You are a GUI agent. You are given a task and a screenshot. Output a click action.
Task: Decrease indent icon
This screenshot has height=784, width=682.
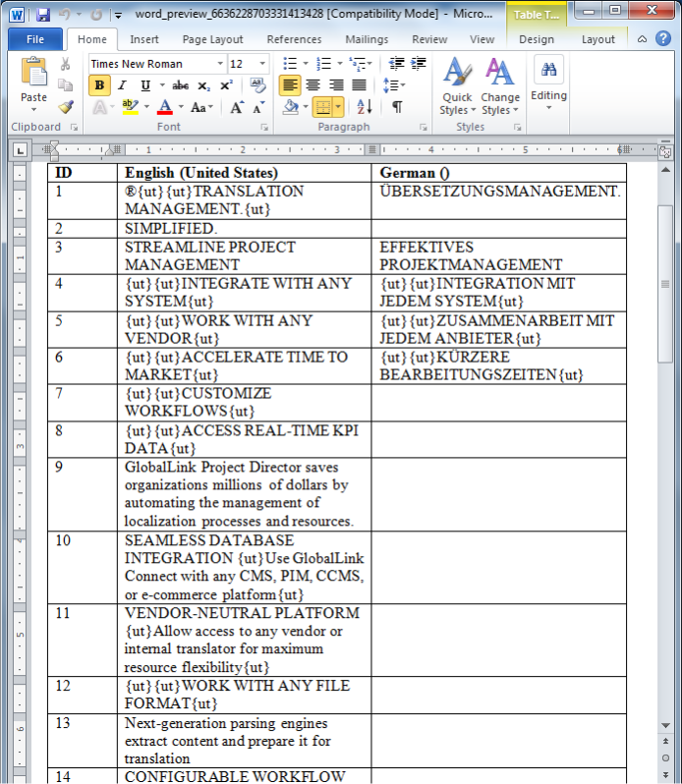pyautogui.click(x=396, y=64)
